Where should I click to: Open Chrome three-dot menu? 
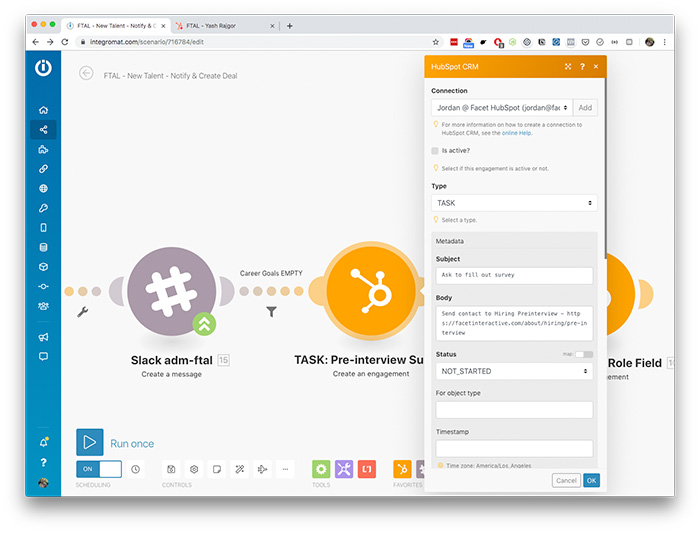click(665, 42)
